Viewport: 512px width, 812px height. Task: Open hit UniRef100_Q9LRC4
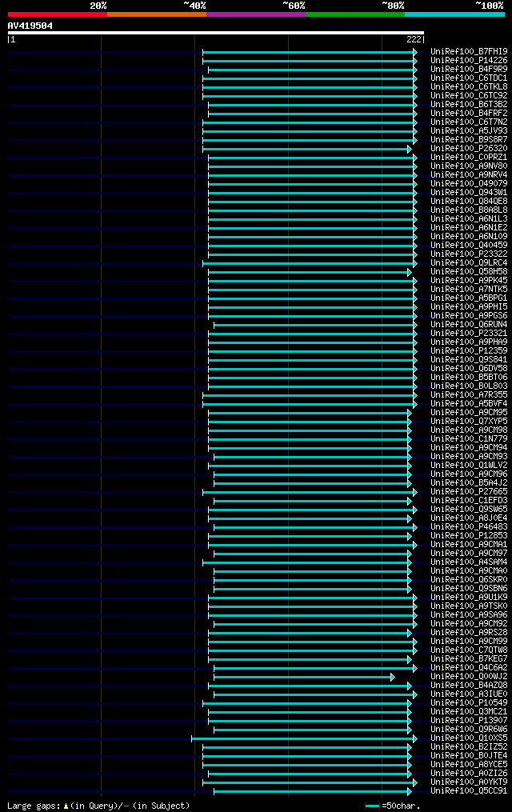click(x=469, y=263)
